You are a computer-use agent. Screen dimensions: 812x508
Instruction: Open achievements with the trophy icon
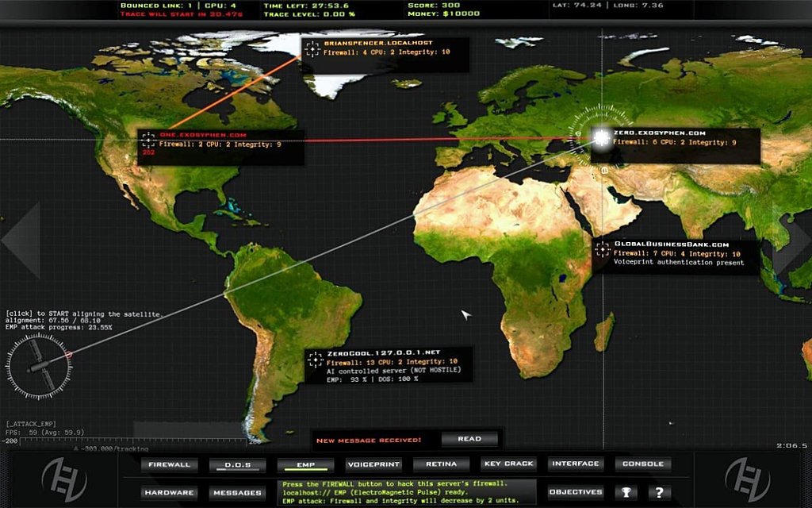pyautogui.click(x=626, y=492)
